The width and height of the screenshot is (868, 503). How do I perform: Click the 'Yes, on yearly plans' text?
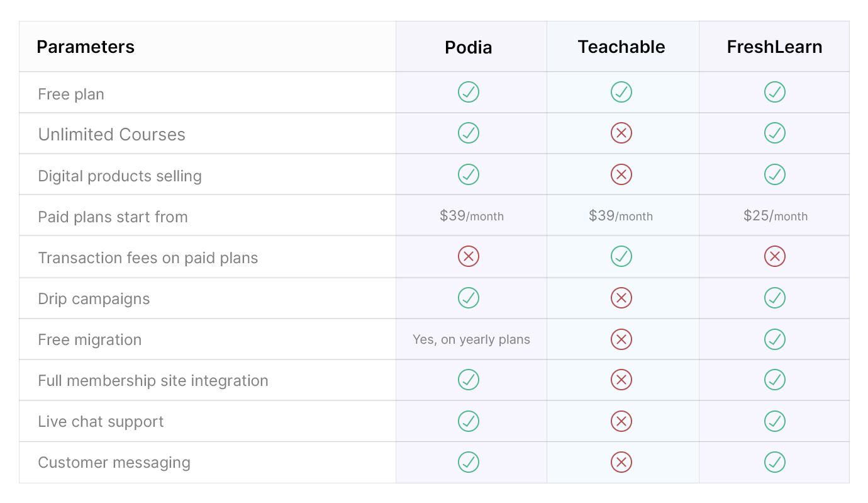click(471, 339)
